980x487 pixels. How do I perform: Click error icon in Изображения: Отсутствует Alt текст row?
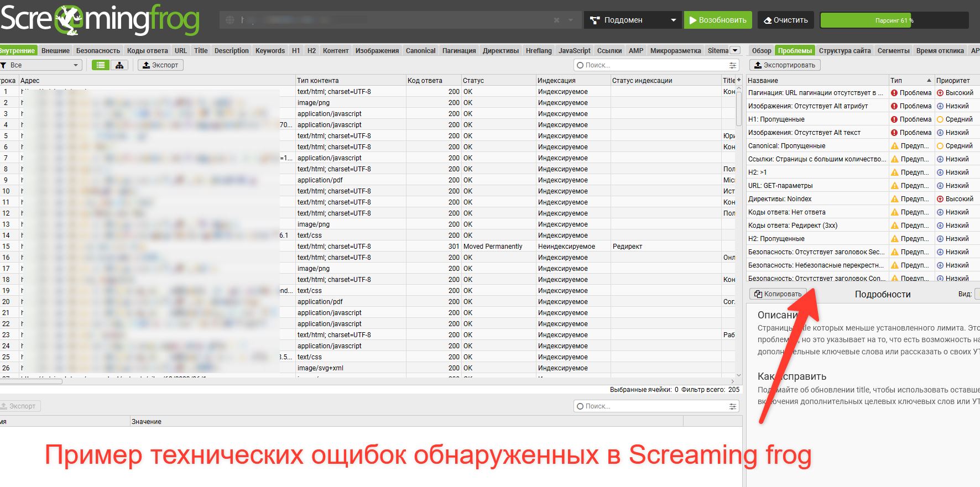coord(894,133)
